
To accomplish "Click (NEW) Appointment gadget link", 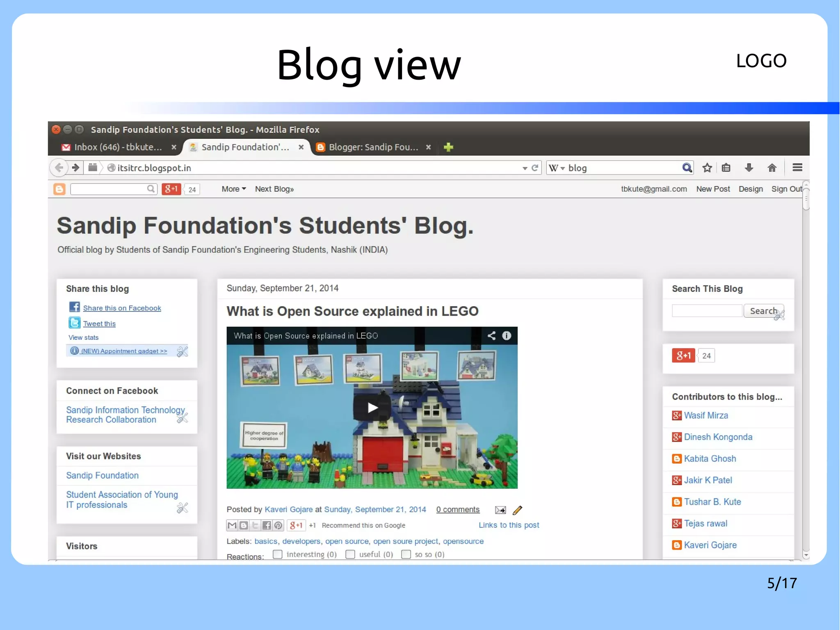I will [124, 351].
